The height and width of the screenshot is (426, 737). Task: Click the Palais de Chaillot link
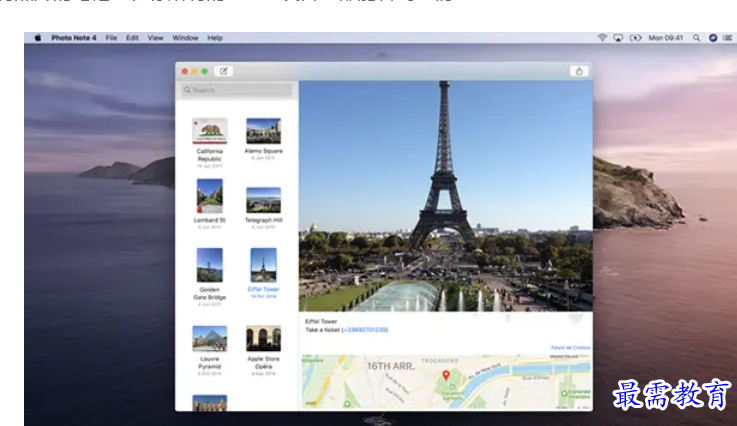(x=570, y=347)
